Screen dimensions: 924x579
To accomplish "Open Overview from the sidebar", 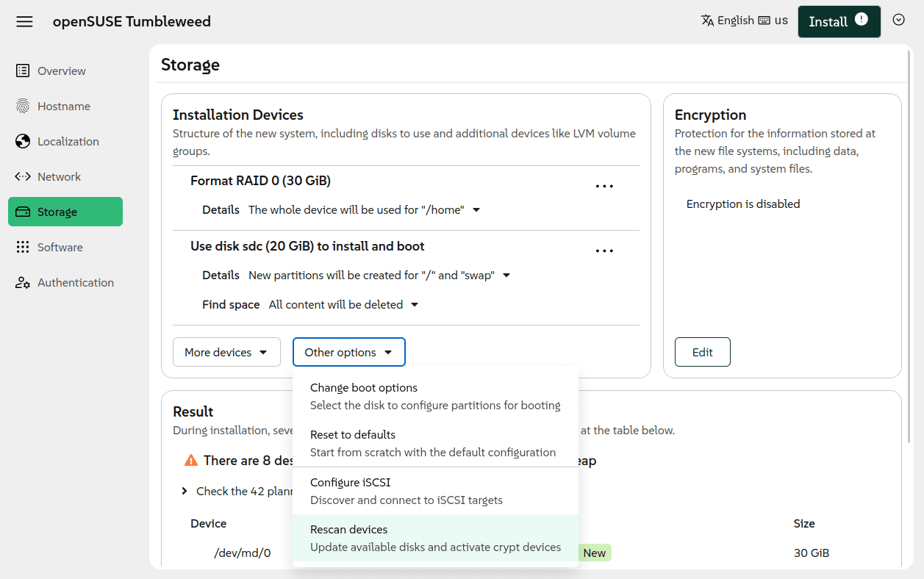I will [x=62, y=71].
